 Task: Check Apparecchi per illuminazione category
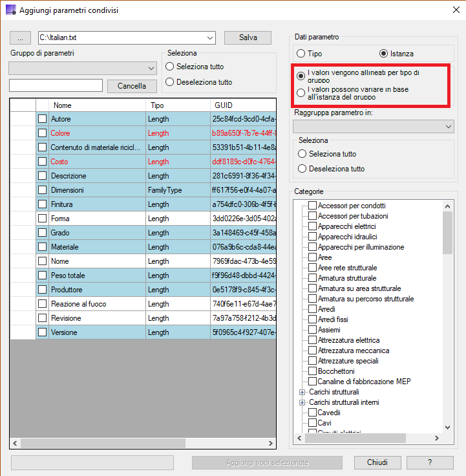(x=312, y=247)
